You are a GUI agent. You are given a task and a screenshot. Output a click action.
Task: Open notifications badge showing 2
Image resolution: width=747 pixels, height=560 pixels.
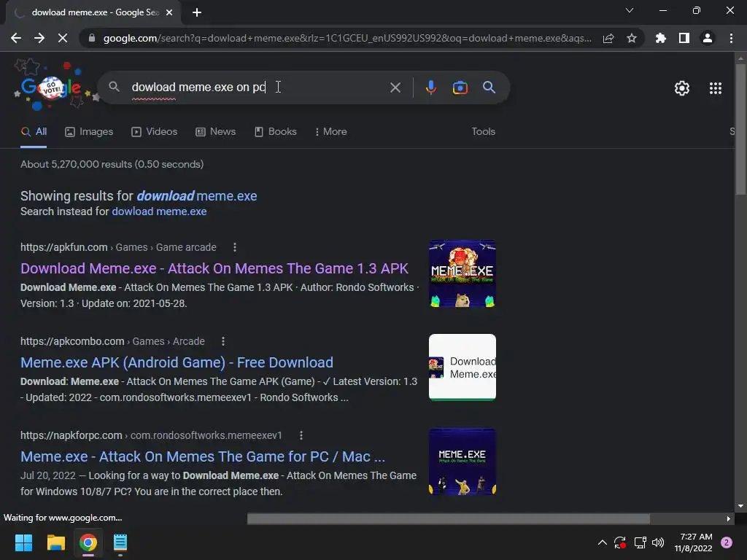tap(727, 542)
